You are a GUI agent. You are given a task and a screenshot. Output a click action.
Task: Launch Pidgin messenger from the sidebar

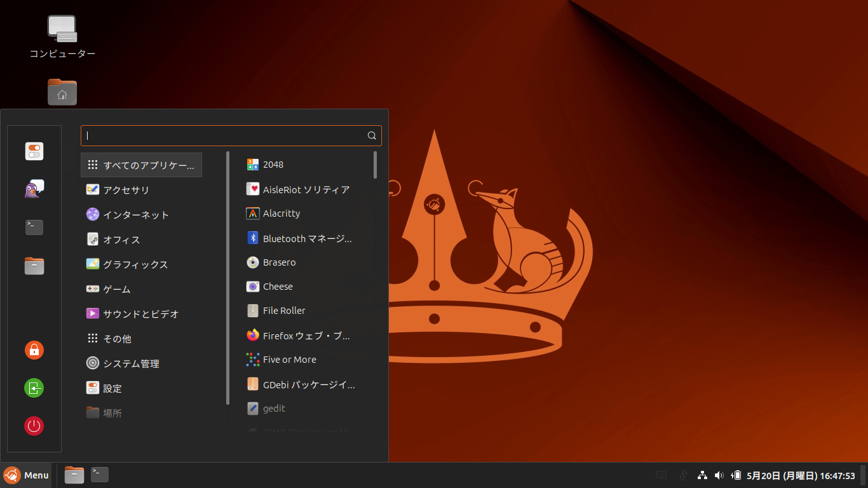click(x=34, y=188)
